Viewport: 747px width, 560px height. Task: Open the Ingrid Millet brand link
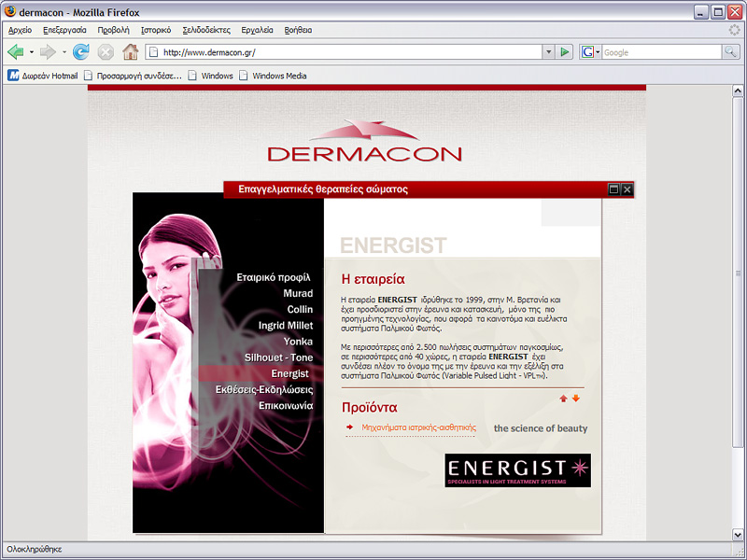[286, 326]
